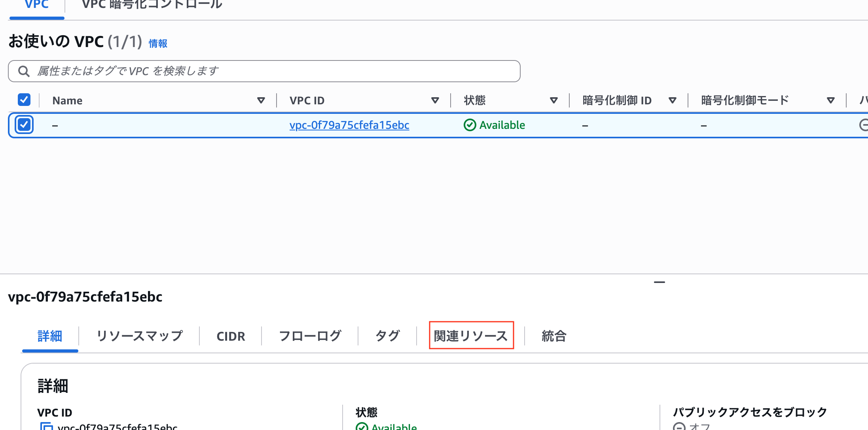This screenshot has width=868, height=430.
Task: Sort by the Name column arrow
Action: (261, 100)
